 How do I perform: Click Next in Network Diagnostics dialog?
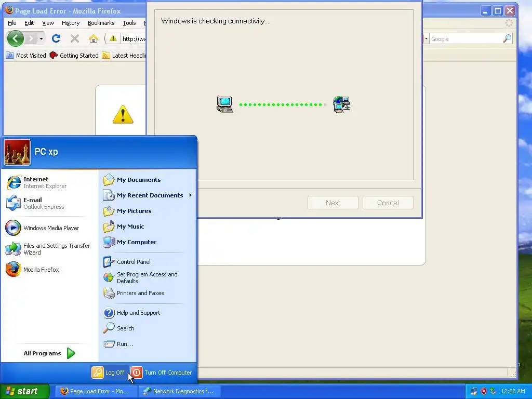click(x=333, y=203)
